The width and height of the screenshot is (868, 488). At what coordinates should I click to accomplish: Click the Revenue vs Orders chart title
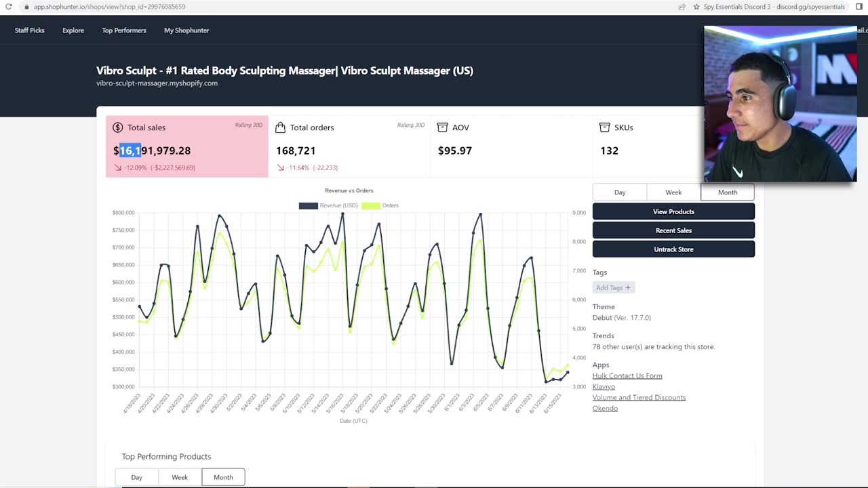pyautogui.click(x=349, y=190)
